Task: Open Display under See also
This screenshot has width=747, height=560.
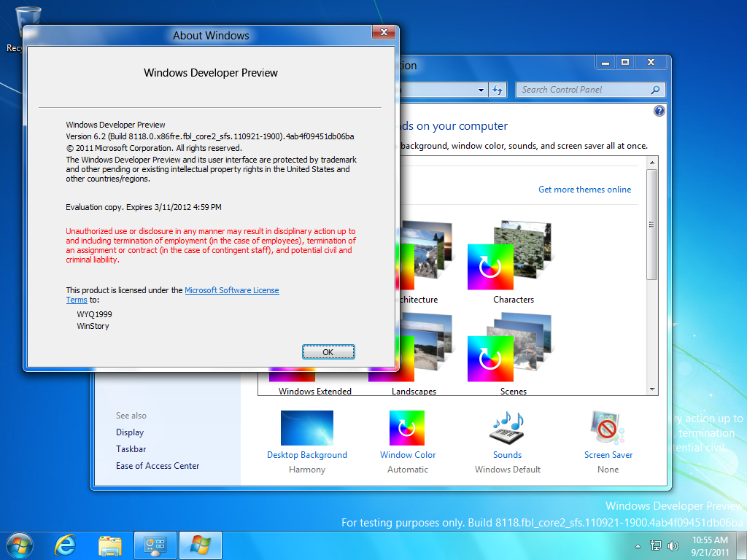Action: (x=130, y=432)
